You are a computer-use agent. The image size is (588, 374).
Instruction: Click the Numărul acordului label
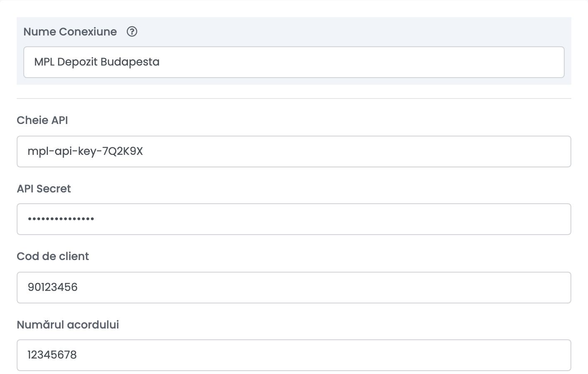coord(68,325)
